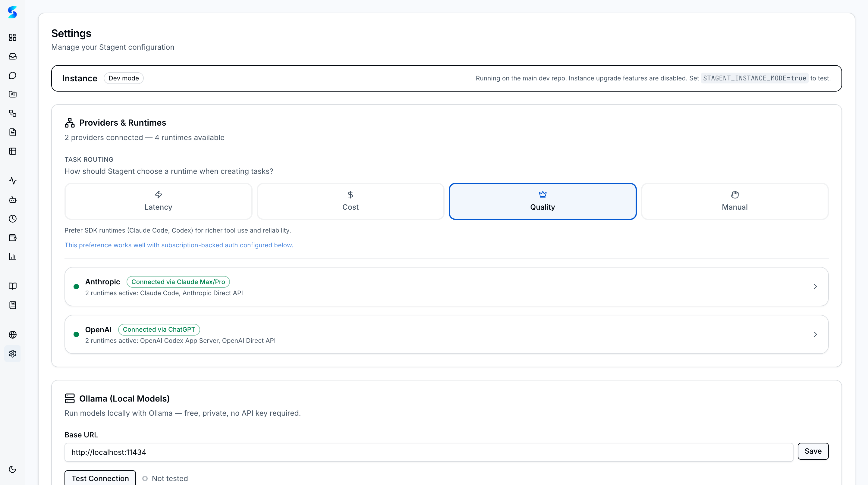Choose the Quality routing card
The image size is (868, 485).
click(x=542, y=202)
